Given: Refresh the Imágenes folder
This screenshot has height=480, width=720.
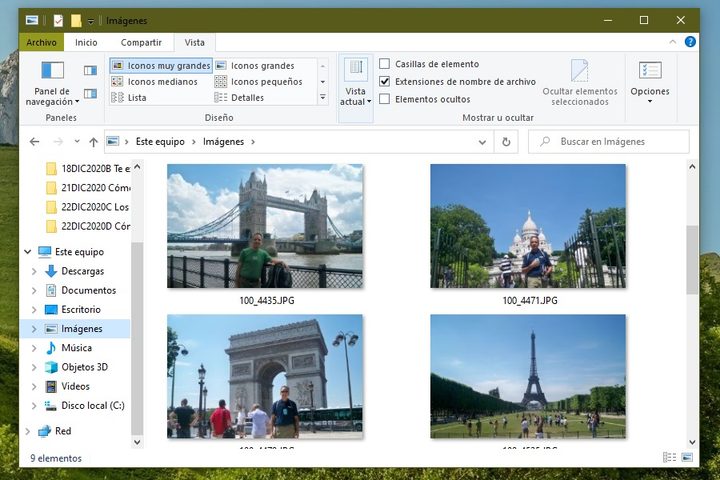Looking at the screenshot, I should [x=506, y=142].
